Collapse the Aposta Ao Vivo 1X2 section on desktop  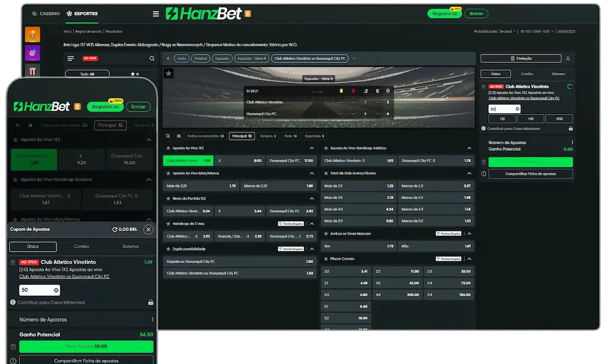coord(312,148)
